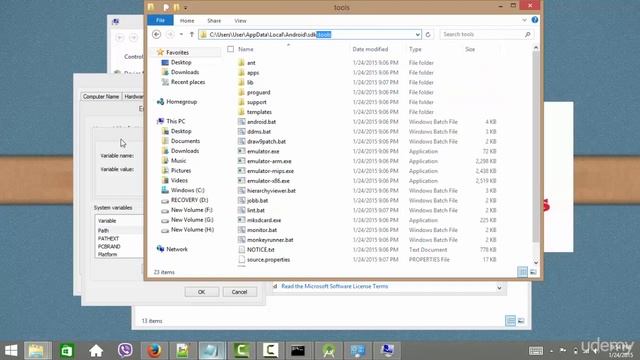Open the home icon on taskbar

[96, 351]
